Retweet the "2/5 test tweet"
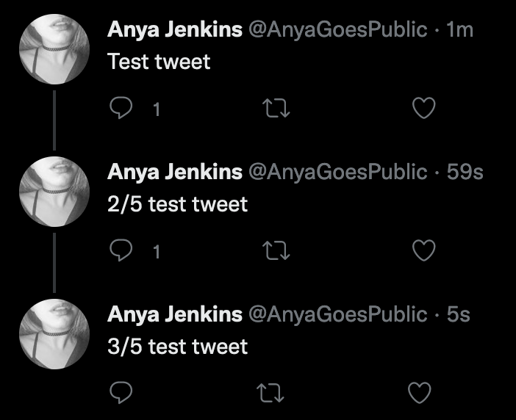The width and height of the screenshot is (516, 420). pyautogui.click(x=277, y=252)
